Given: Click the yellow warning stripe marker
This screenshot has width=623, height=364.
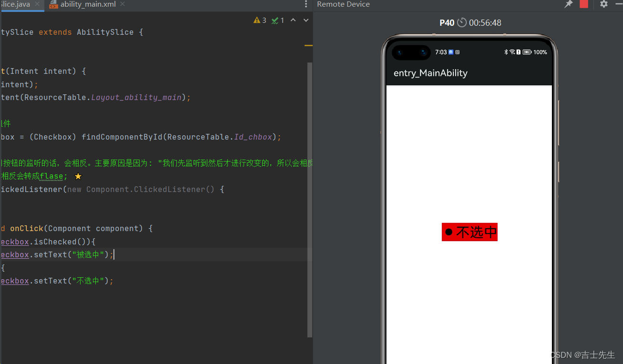Looking at the screenshot, I should coord(308,46).
